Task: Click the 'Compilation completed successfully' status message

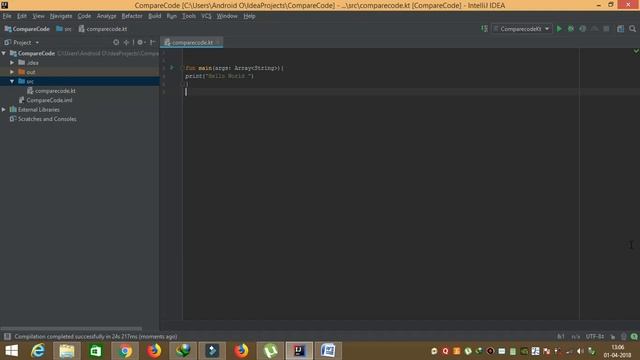Action: [96, 336]
